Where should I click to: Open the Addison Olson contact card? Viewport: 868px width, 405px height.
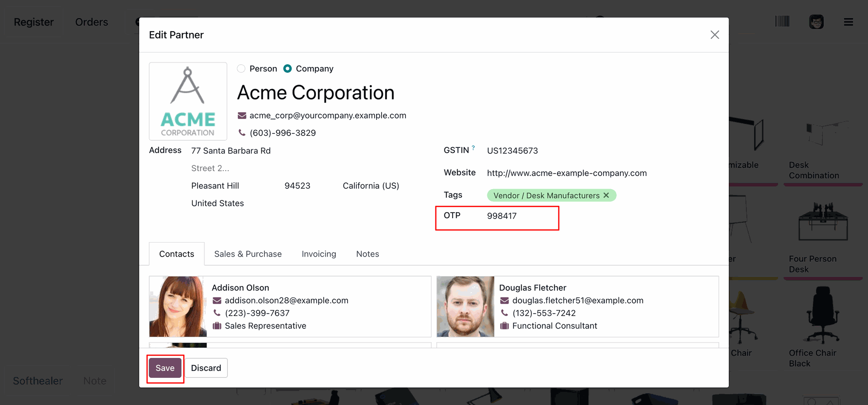290,307
